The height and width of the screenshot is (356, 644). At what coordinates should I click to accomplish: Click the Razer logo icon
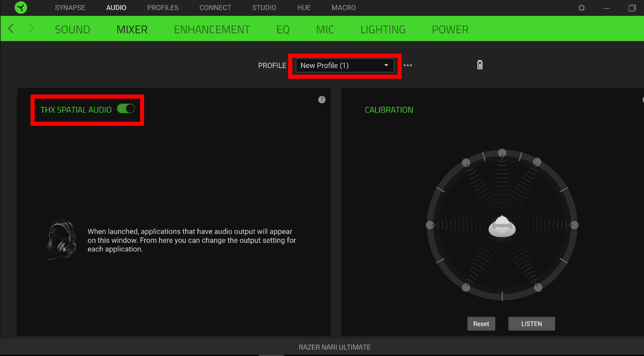21,7
